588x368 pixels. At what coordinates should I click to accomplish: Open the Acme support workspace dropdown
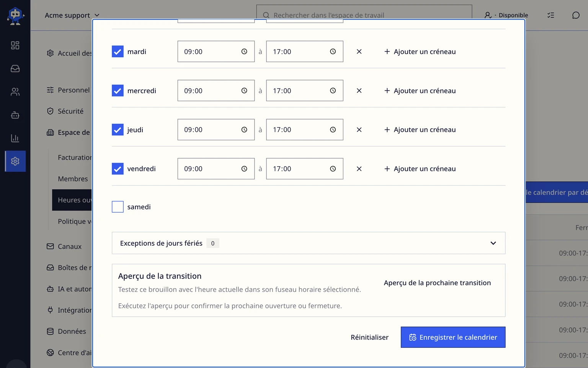coord(72,15)
